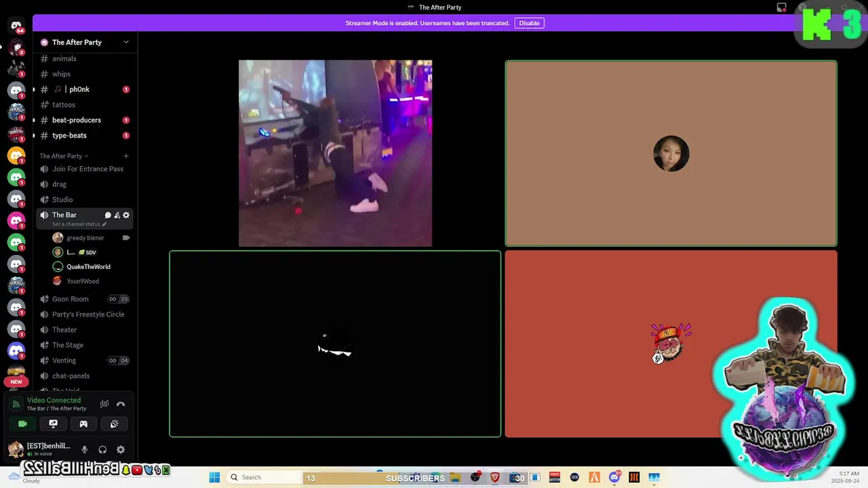Click the ESTbenhill user profile area
This screenshot has height=488, width=868.
[39, 449]
